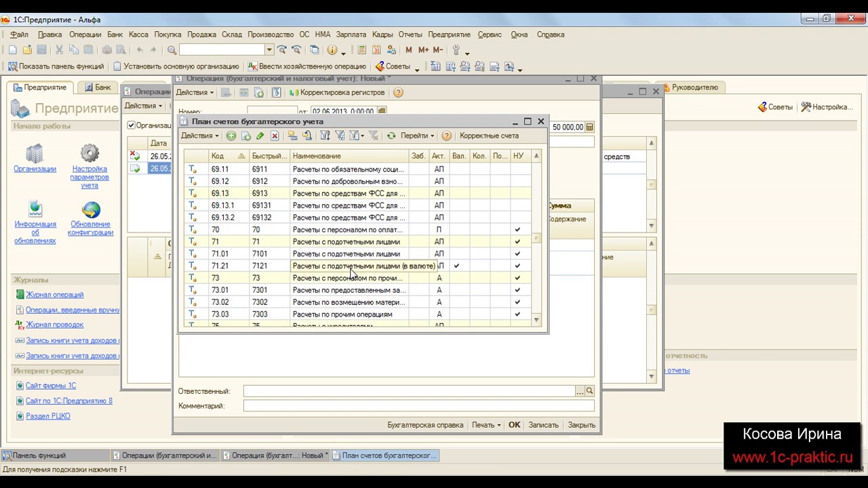Click the НУ checkmark for account 73.01
The height and width of the screenshot is (488, 868).
click(x=517, y=290)
